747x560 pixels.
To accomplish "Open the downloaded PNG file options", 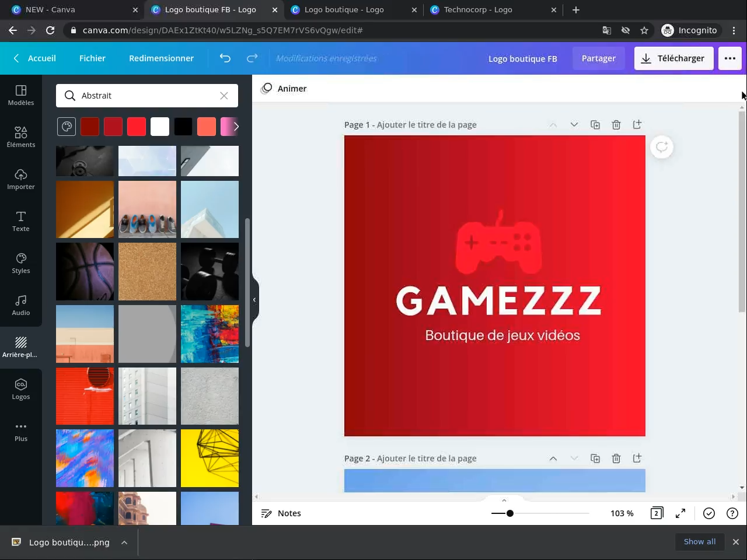I will (x=124, y=542).
